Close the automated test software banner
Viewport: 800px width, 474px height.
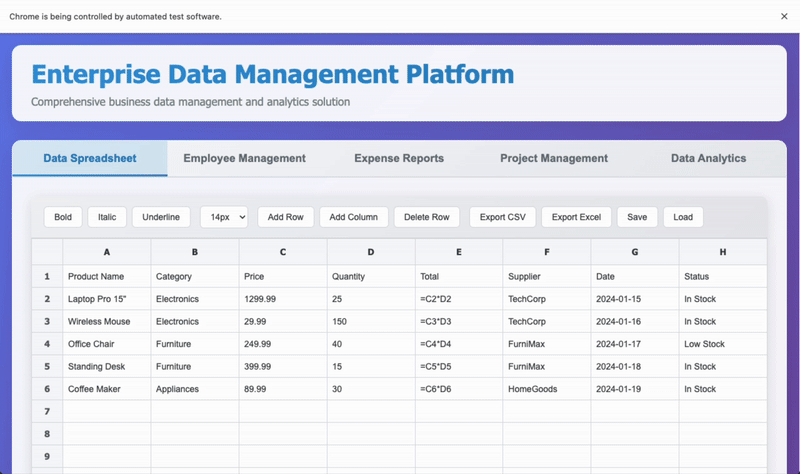click(784, 16)
